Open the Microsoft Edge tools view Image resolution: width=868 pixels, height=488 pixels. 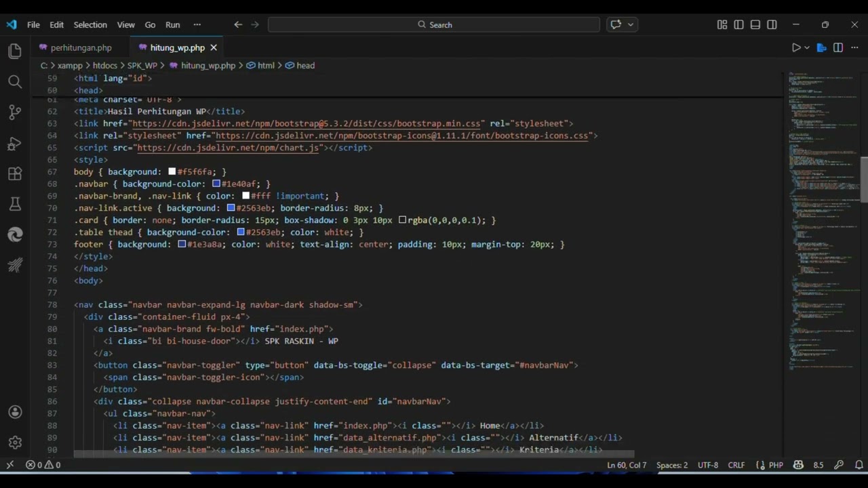click(15, 235)
